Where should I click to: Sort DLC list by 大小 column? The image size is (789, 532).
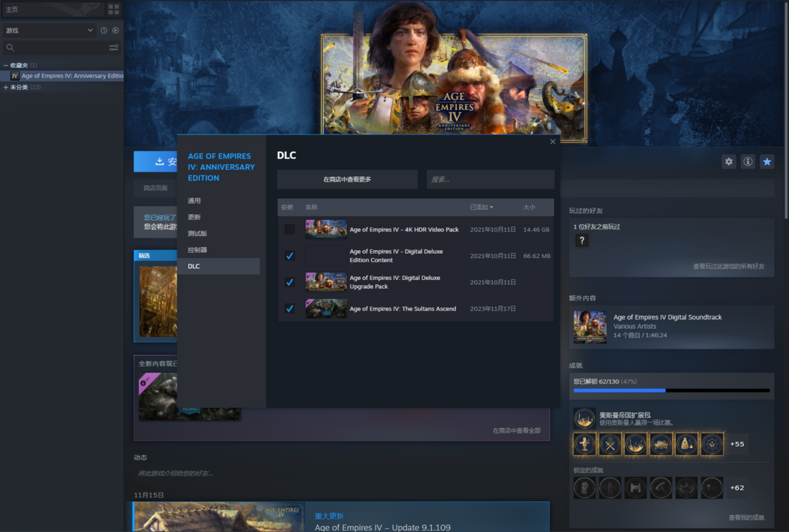click(529, 208)
